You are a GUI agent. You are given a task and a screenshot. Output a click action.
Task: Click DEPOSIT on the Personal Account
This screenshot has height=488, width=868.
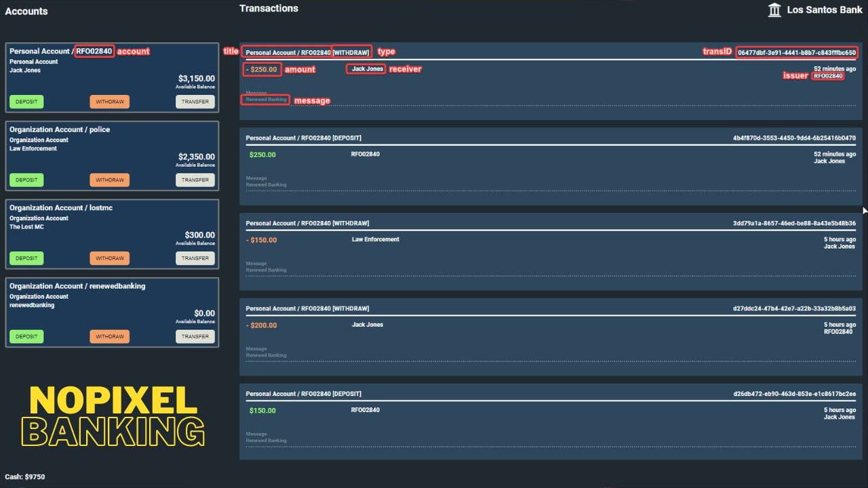point(26,102)
